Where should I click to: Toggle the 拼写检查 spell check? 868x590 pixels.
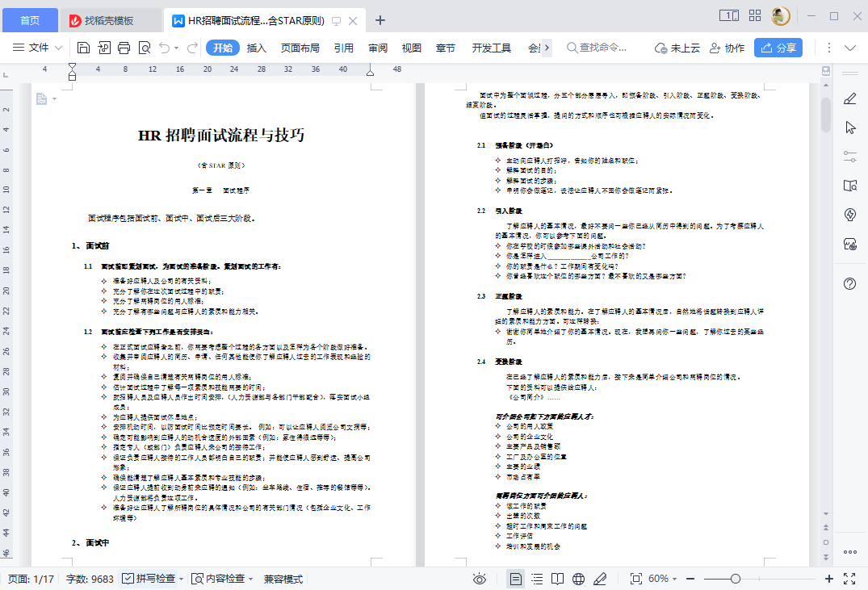pyautogui.click(x=149, y=579)
